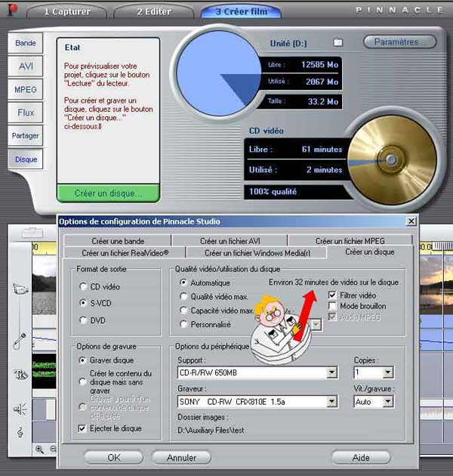This screenshot has width=453, height=476.
Task: Click black-and-white video clip thumbnail in timeline
Action: [44, 286]
